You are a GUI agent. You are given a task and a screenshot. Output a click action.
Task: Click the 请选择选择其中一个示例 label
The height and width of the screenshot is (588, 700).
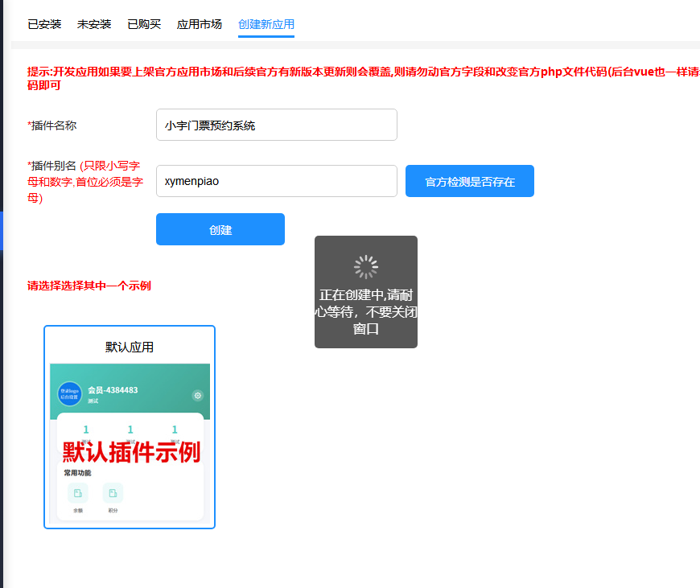click(89, 286)
